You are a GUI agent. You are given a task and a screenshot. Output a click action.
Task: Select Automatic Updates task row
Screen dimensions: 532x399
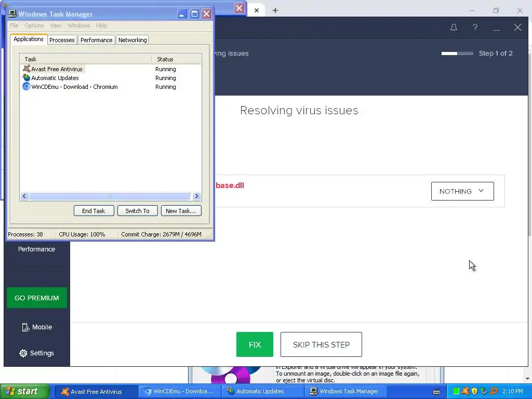click(111, 78)
